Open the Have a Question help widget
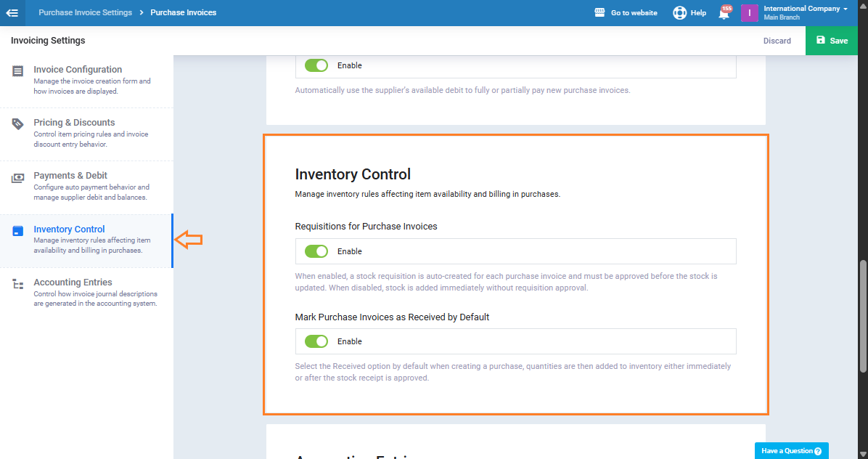 click(x=791, y=450)
